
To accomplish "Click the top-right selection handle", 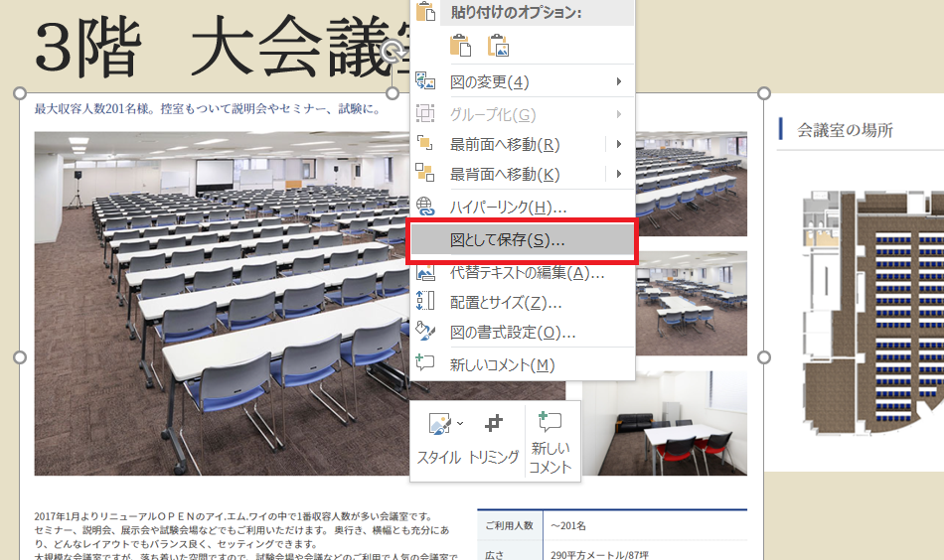I will [764, 93].
